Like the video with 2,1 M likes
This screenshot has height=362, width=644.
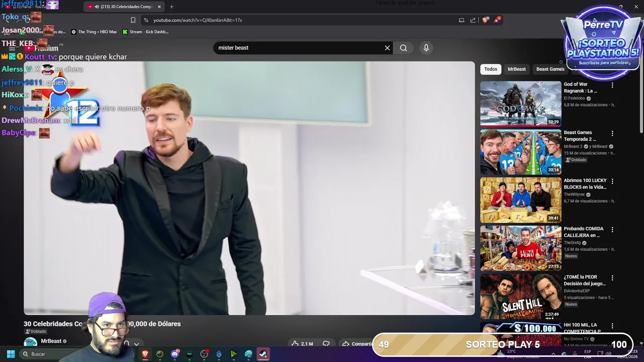coord(302,344)
